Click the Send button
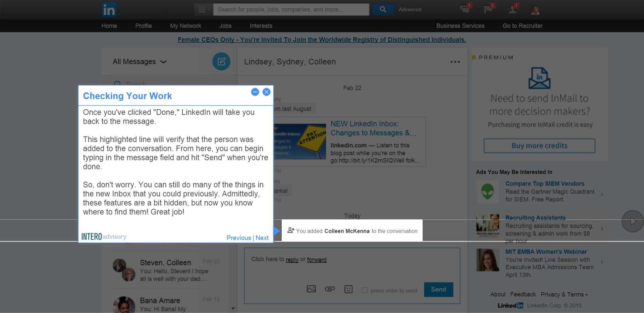Screen dimensions: 644x313 coord(438,290)
